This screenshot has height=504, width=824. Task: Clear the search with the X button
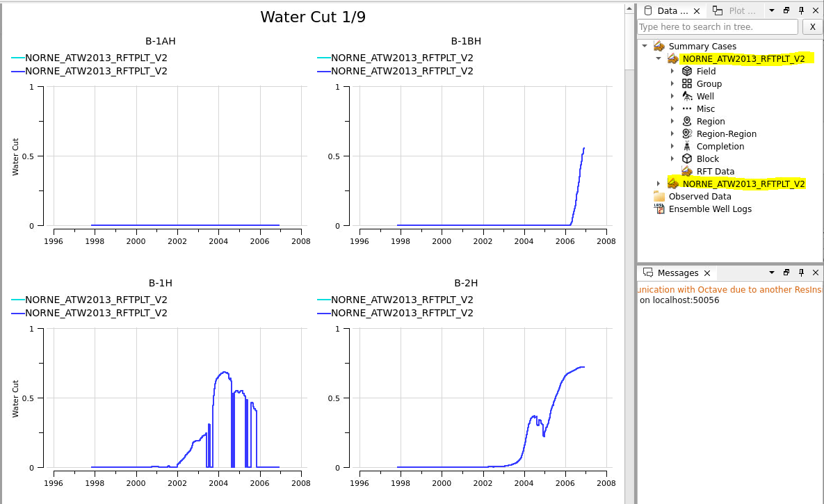pyautogui.click(x=812, y=26)
